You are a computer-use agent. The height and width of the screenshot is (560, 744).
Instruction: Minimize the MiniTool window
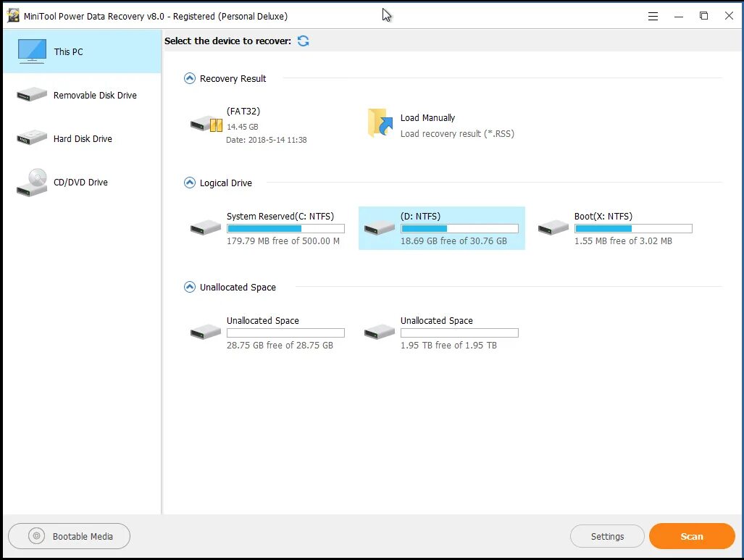[679, 16]
